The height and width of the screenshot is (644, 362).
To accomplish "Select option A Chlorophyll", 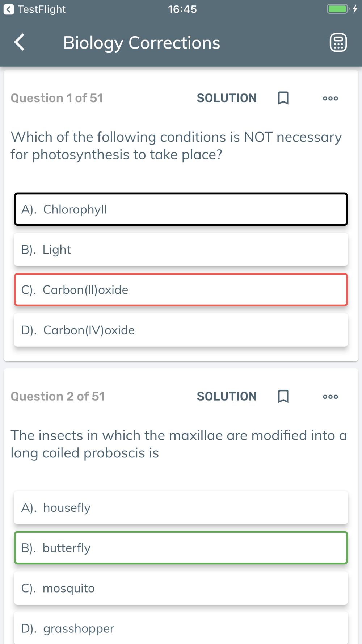I will pyautogui.click(x=181, y=209).
